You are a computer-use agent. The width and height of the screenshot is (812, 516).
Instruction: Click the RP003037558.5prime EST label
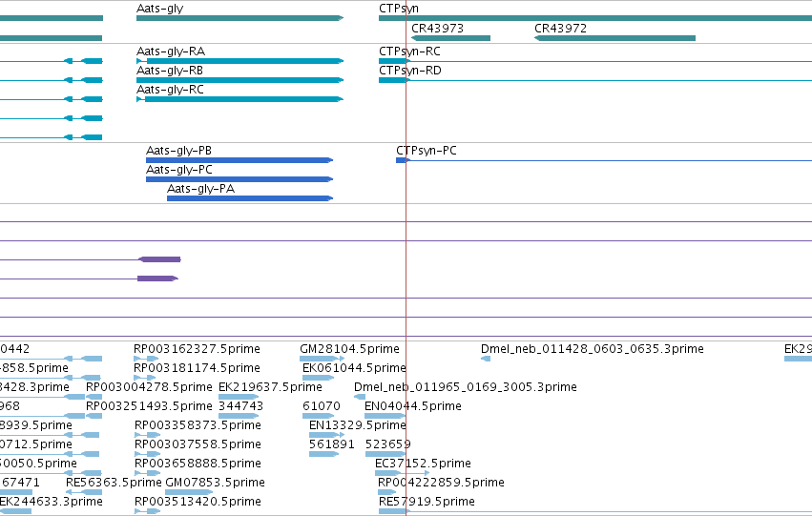pos(198,444)
